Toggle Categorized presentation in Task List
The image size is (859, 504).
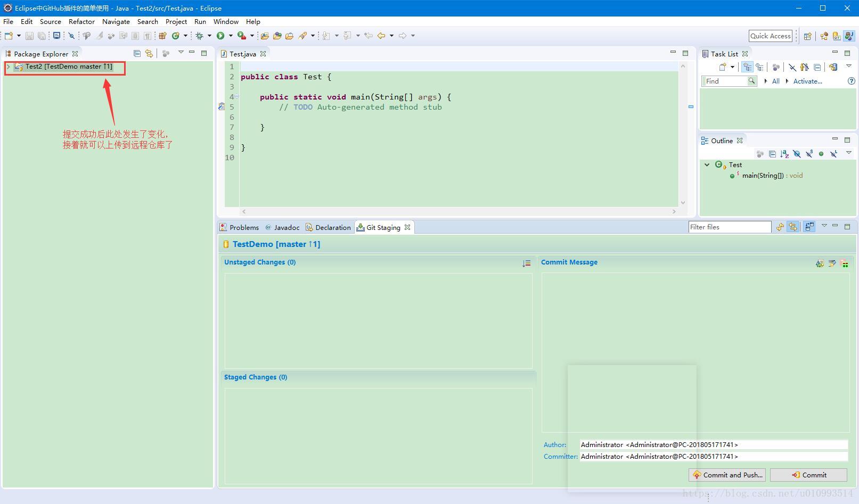pyautogui.click(x=747, y=67)
